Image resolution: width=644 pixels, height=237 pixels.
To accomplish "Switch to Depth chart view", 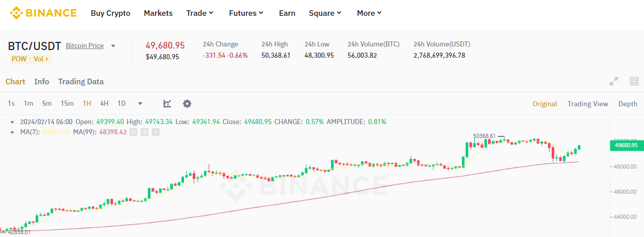I will click(628, 104).
